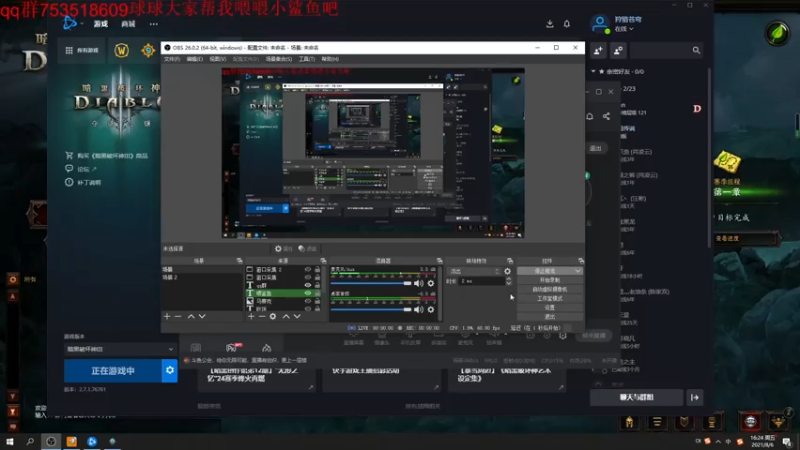This screenshot has height=450, width=800.
Task: Click the Start Recording button in OBS
Action: tap(549, 280)
